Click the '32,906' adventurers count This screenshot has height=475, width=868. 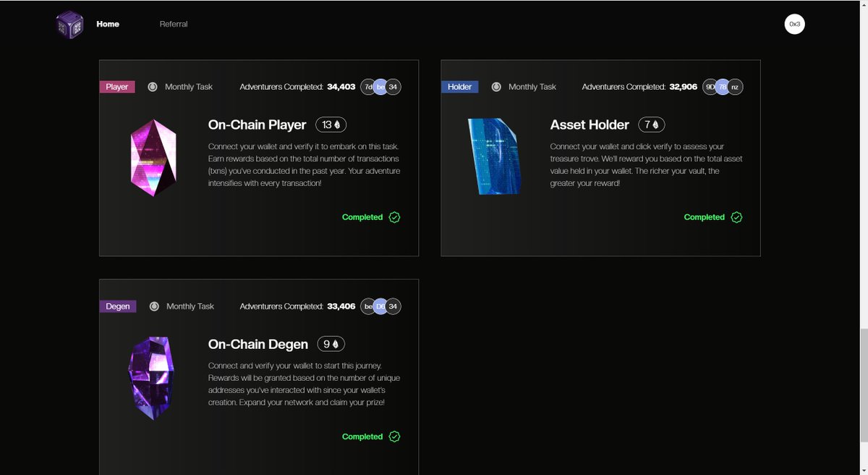coord(684,87)
